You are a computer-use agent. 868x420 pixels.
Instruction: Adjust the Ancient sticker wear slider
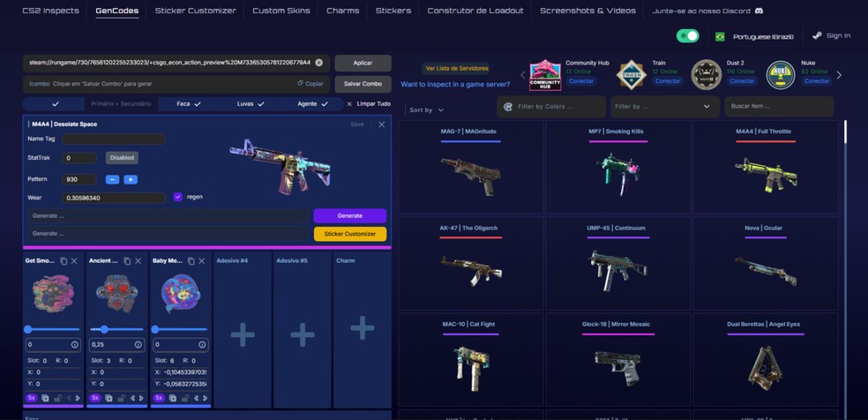point(103,329)
